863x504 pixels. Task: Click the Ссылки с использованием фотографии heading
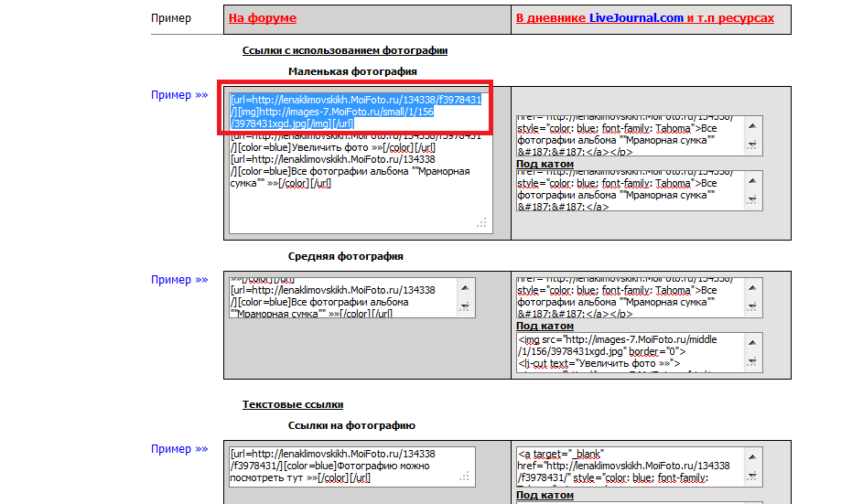(344, 51)
